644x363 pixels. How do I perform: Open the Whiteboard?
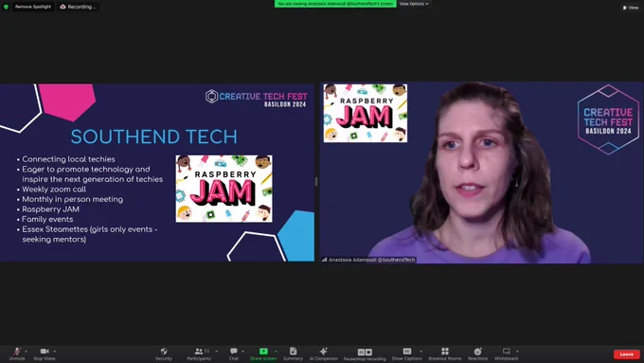point(507,354)
